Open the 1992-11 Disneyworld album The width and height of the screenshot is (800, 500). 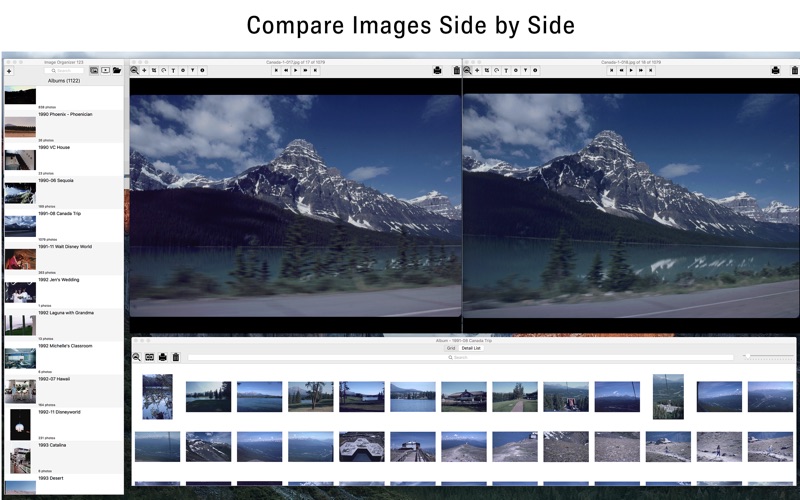coord(64,425)
